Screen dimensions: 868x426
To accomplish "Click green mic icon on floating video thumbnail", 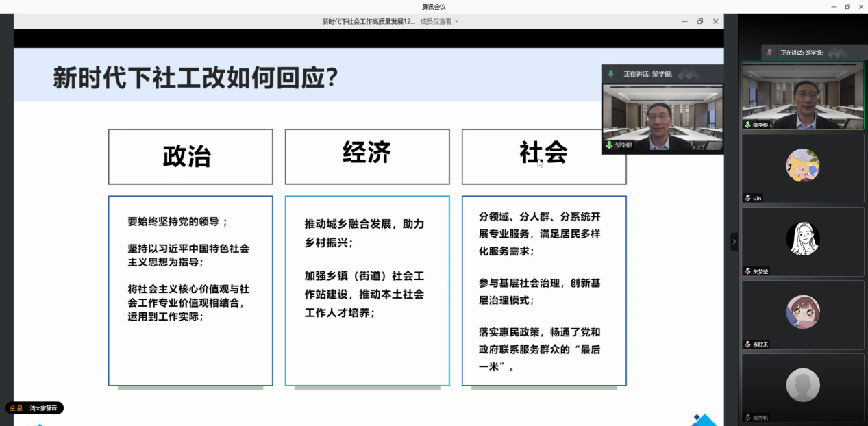I will [x=609, y=145].
